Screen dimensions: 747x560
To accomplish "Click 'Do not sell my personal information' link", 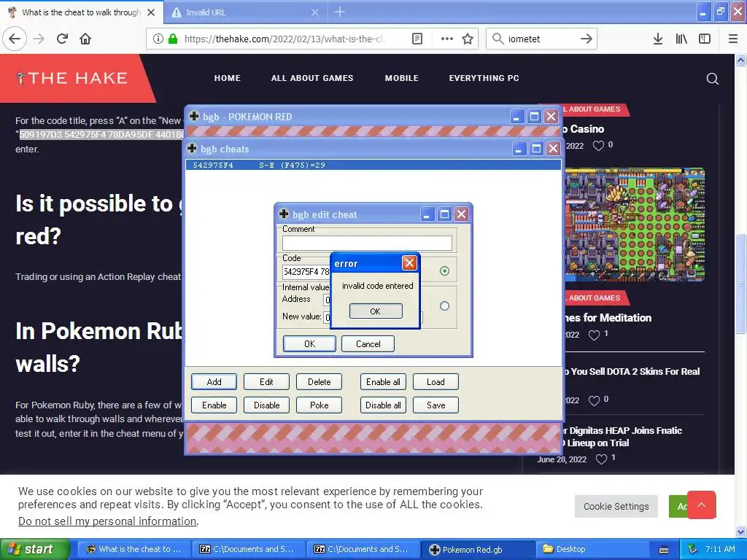I will 107,521.
